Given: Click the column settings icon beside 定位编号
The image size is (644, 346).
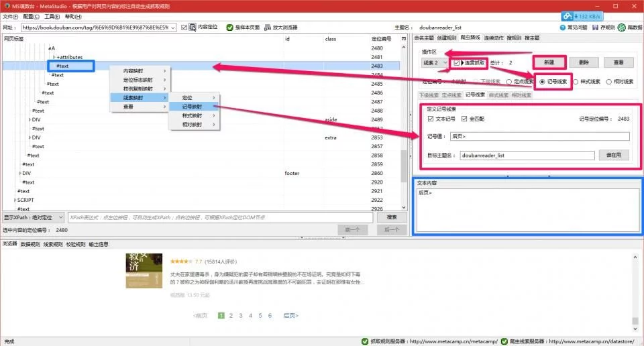Looking at the screenshot, I should 404,39.
